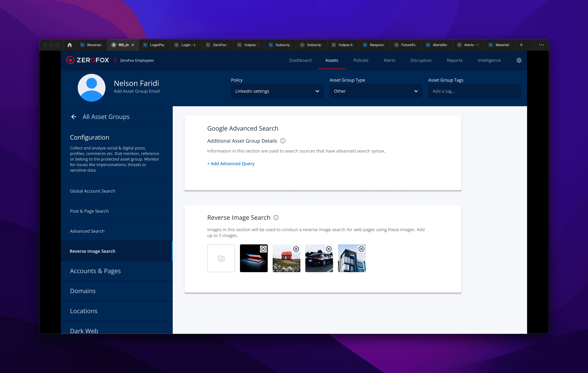Expand the Policy dropdown
This screenshot has width=588, height=373.
click(277, 91)
